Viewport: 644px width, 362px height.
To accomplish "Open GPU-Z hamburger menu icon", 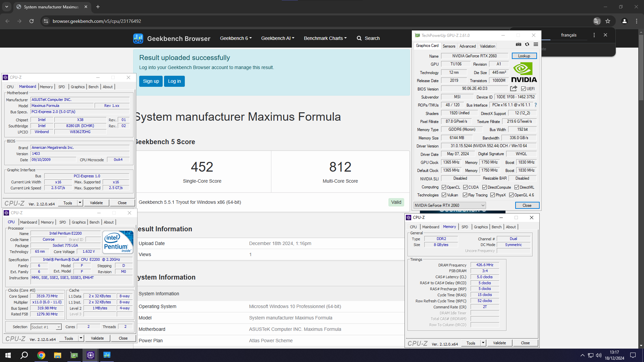I will pyautogui.click(x=536, y=44).
